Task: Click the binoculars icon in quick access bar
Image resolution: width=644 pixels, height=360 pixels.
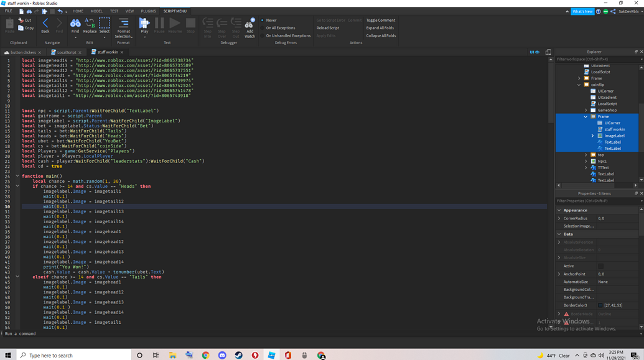Action: [29, 11]
